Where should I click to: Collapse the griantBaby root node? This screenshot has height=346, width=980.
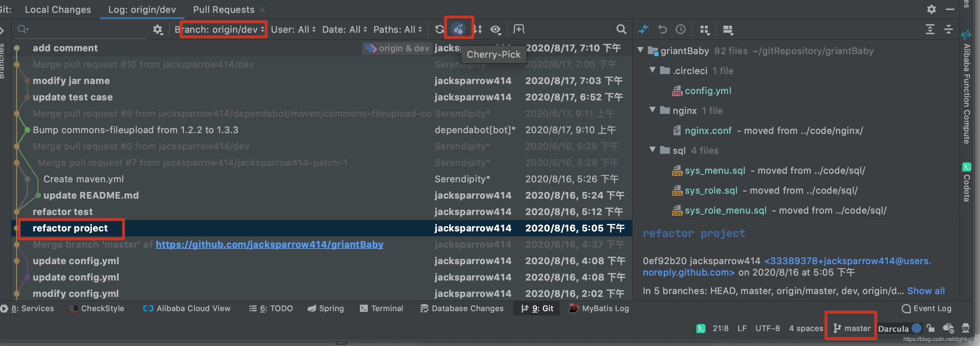pyautogui.click(x=640, y=50)
